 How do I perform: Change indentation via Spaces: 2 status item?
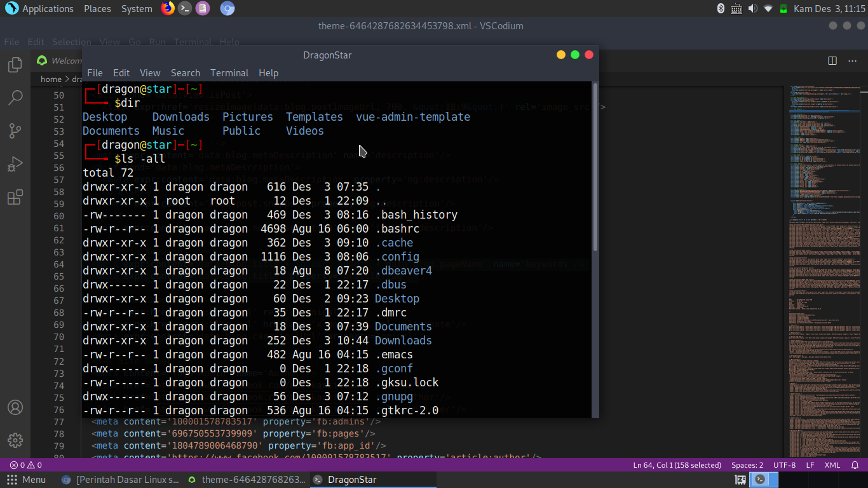[x=747, y=465]
